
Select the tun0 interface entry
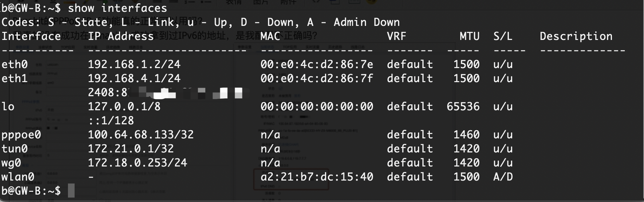coord(14,149)
